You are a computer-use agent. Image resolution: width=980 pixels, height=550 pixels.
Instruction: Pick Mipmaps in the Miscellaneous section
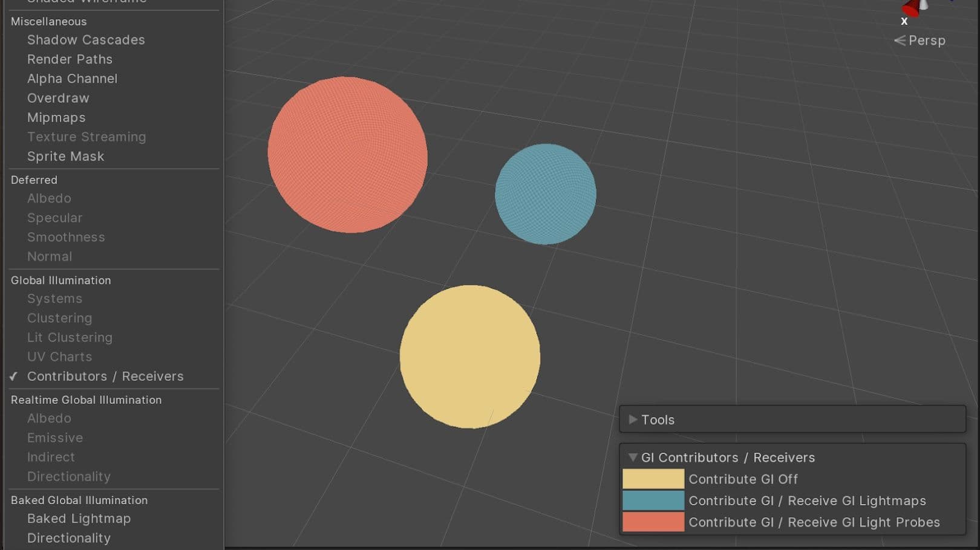(x=56, y=117)
